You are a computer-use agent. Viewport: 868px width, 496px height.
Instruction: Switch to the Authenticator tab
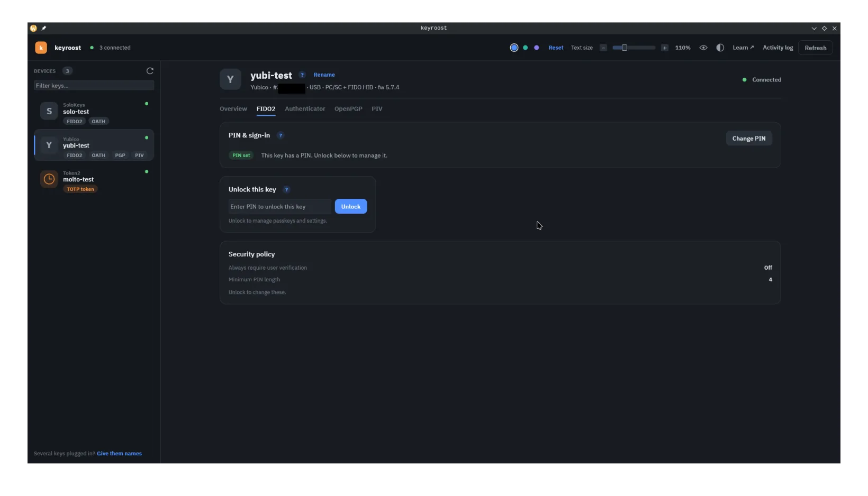pyautogui.click(x=305, y=109)
